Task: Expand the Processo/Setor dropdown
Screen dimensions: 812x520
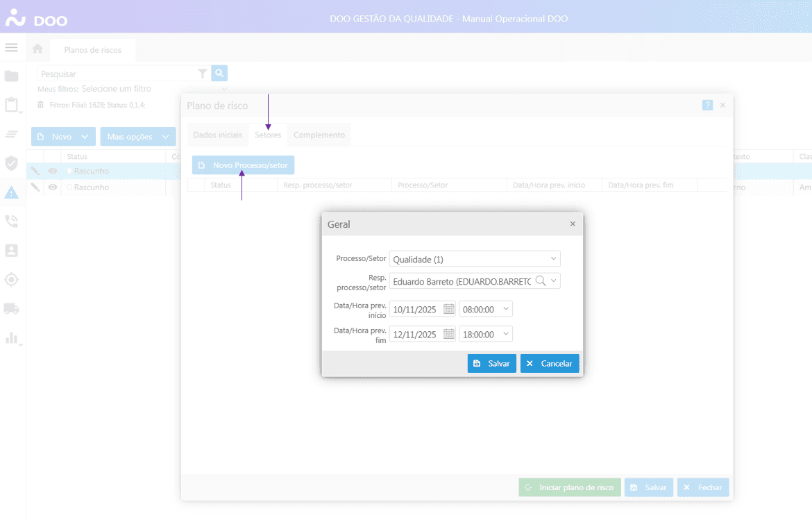Action: tap(553, 259)
